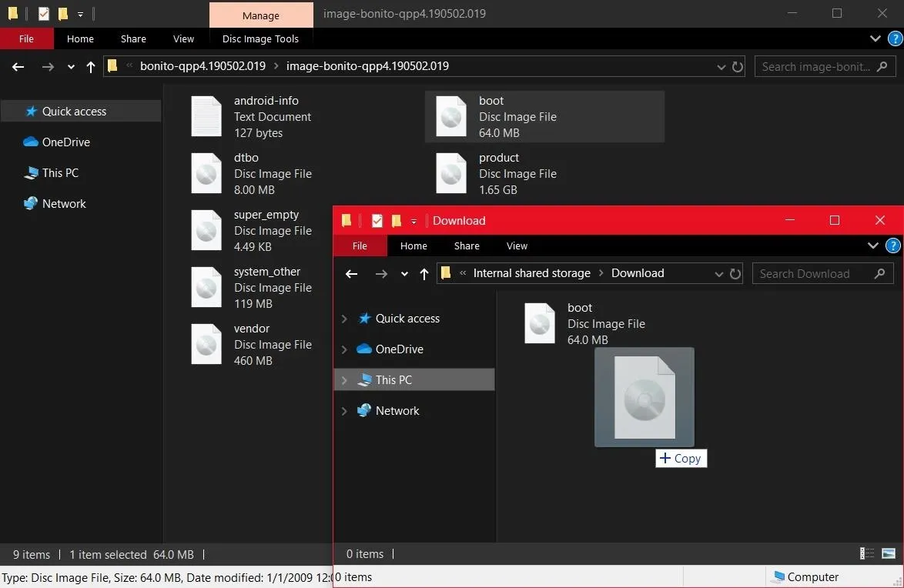Click Search Download search box
The width and height of the screenshot is (904, 588).
pos(822,273)
